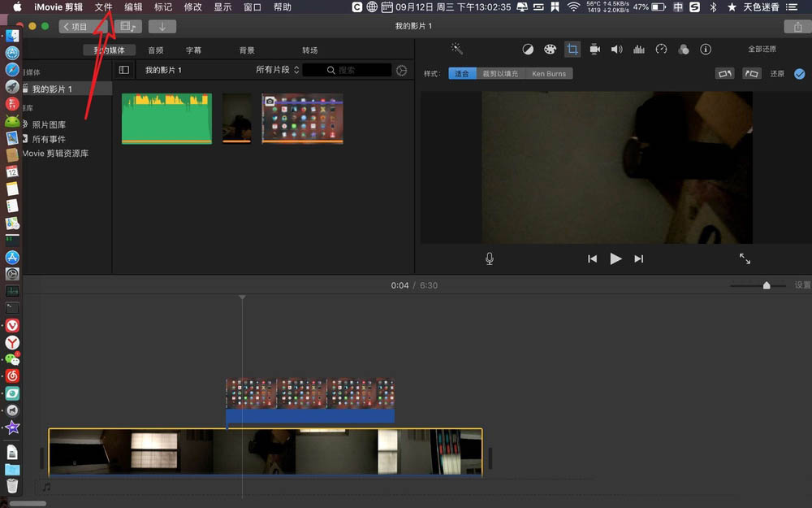Image resolution: width=812 pixels, height=508 pixels.
Task: Open the speed adjustment tool
Action: click(x=661, y=50)
